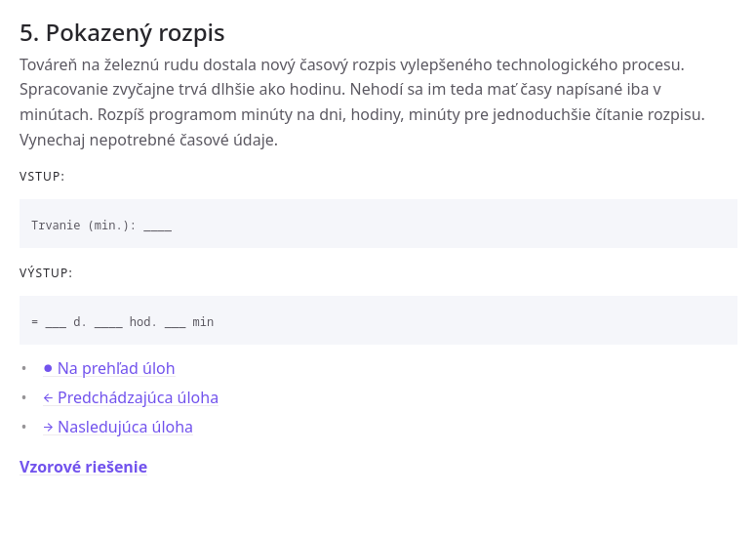Click the left arrow icon for previous task

(x=48, y=397)
